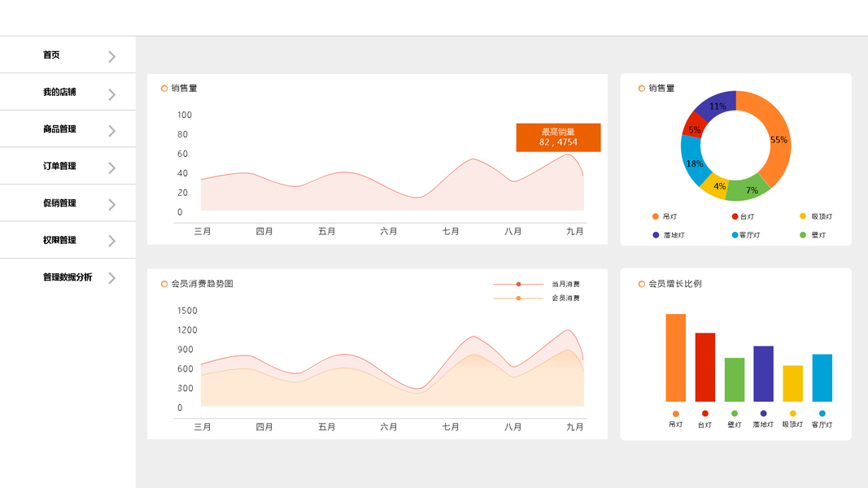Expand the chevron next to 权限管理
This screenshot has height=488, width=868.
[111, 241]
